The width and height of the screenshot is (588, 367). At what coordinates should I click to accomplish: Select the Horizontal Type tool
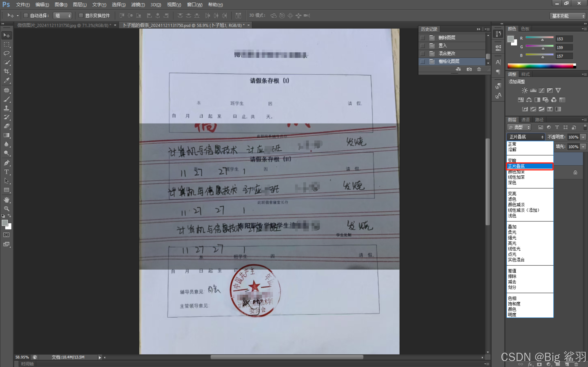click(7, 172)
